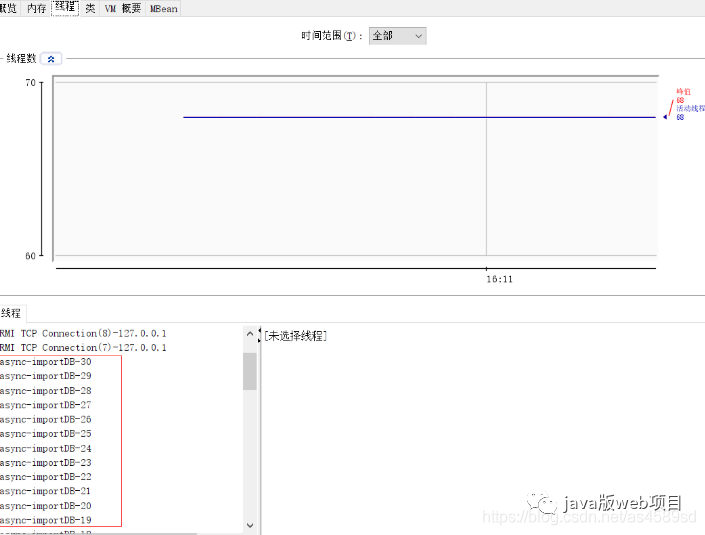Click the 16:11 time axis marker
Viewport: 705px width, 535px height.
499,279
